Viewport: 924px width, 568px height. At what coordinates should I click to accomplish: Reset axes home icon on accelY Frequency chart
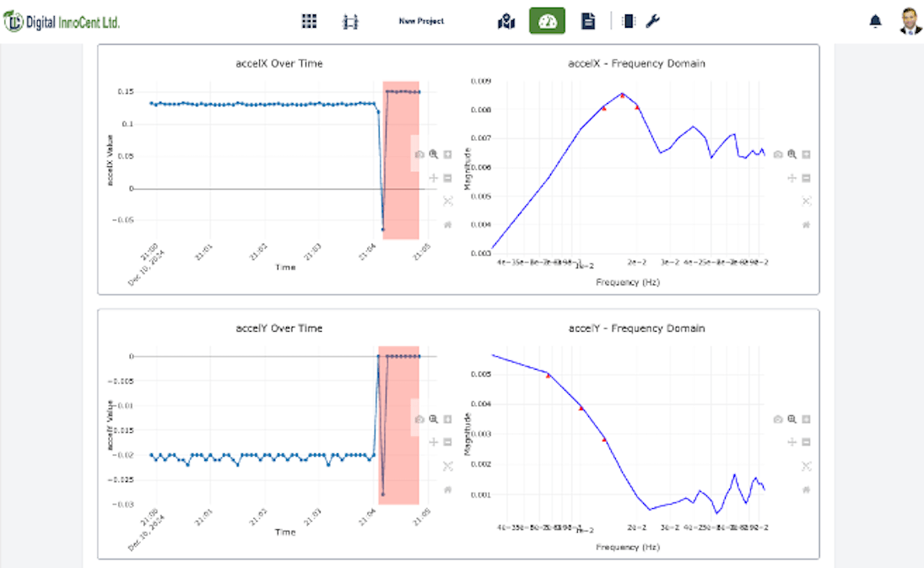[806, 490]
